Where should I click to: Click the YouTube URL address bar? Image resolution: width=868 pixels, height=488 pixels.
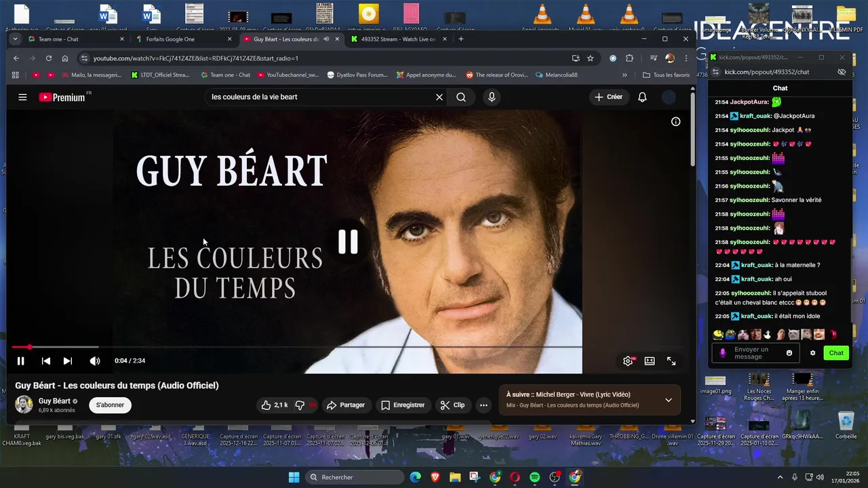point(325,58)
